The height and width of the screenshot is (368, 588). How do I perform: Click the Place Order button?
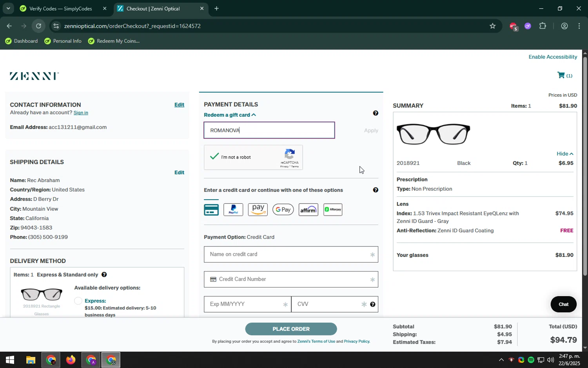point(291,329)
